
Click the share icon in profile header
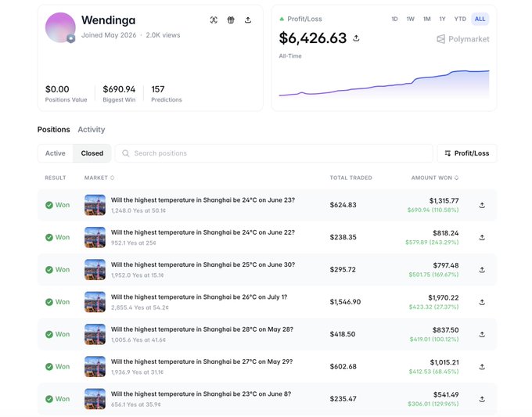[248, 20]
